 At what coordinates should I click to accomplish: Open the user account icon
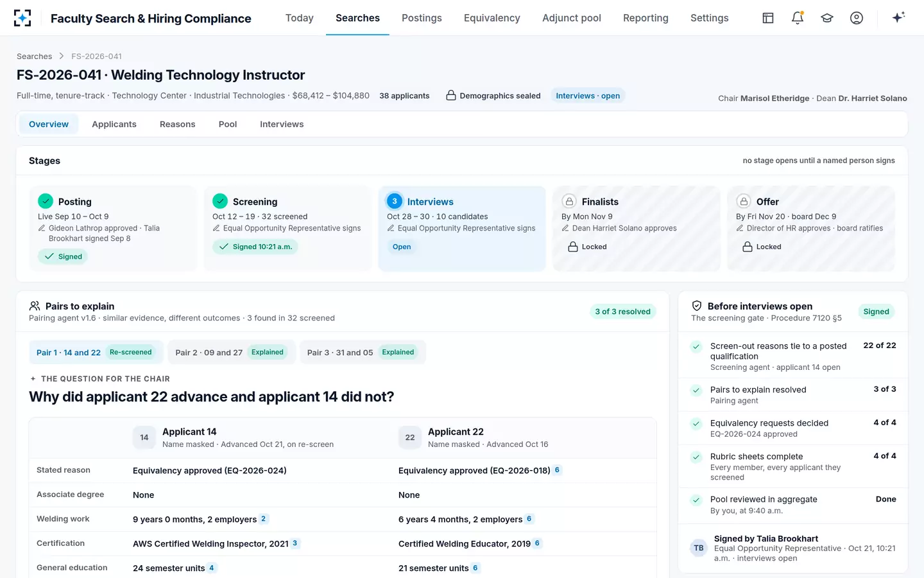point(857,18)
